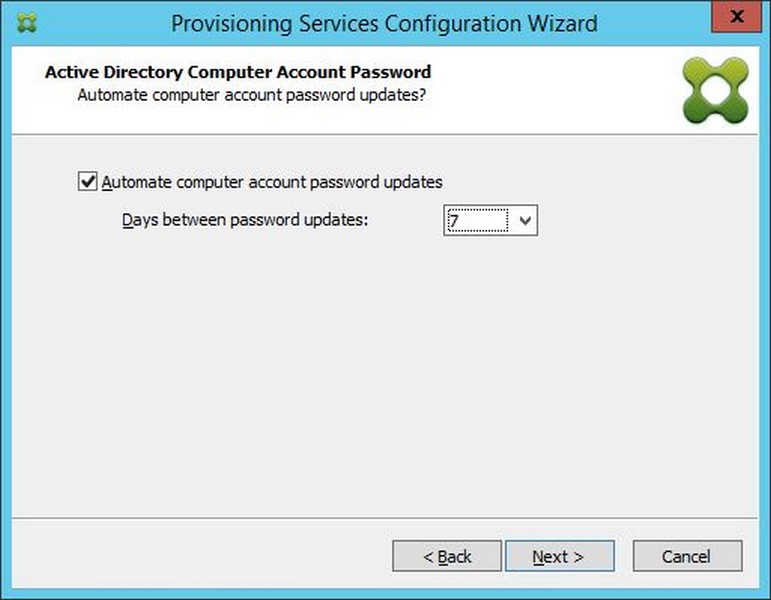Screen dimensions: 771x600
Task: Click the 'Provisioning Services Configuration Wizard' title text
Action: tap(384, 24)
